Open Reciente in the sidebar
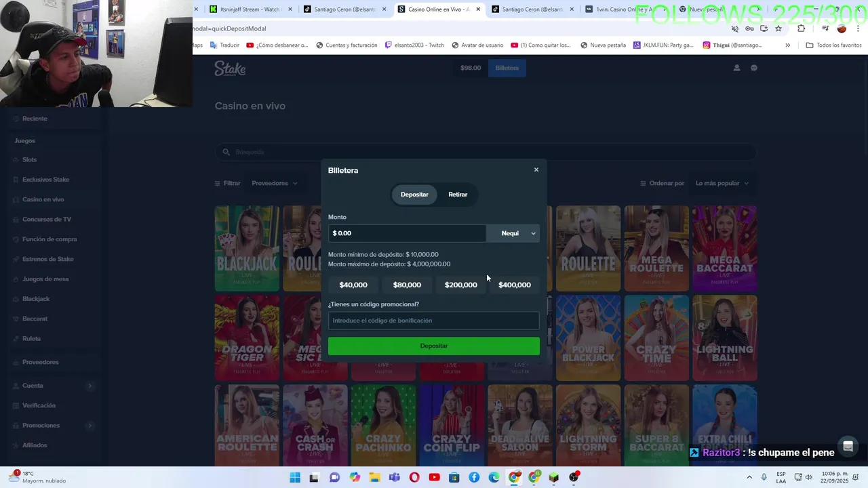The height and width of the screenshot is (488, 868). pos(35,119)
